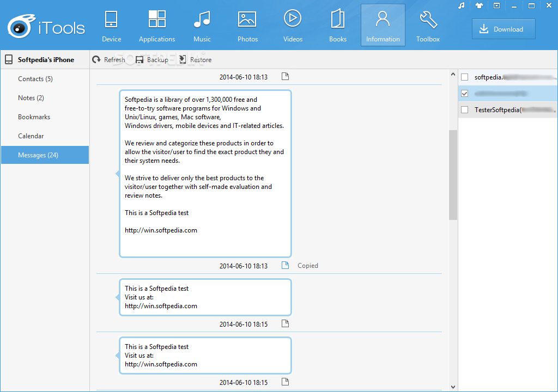Open the Videos section
Viewport: 558px width, 392px height.
[293, 26]
